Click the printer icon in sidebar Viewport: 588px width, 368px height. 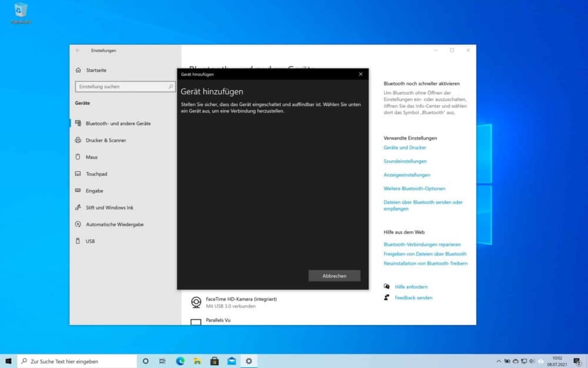(x=78, y=140)
